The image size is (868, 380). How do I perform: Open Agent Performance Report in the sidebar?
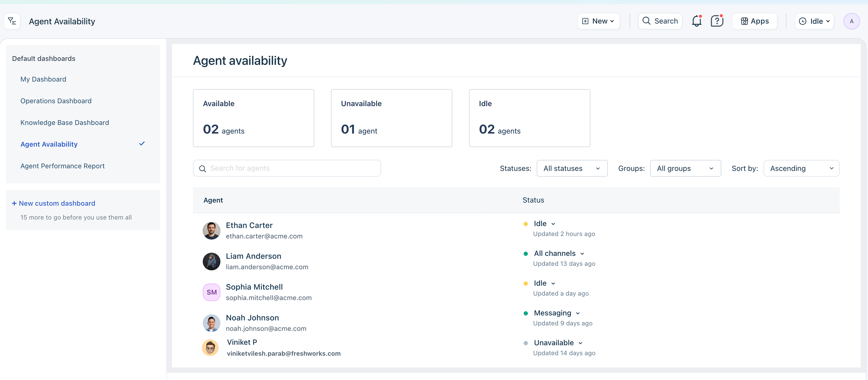point(62,166)
